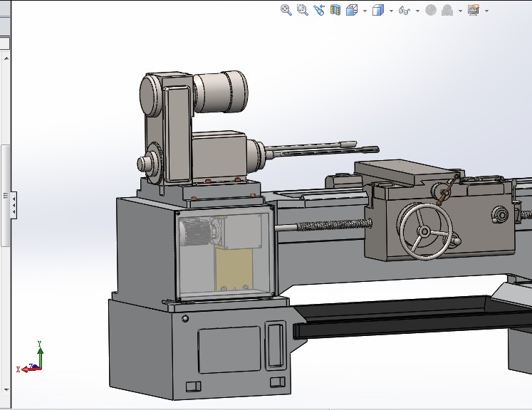Image resolution: width=532 pixels, height=410 pixels.
Task: Click the left panel scroll-up arrow
Action: (x=6, y=58)
